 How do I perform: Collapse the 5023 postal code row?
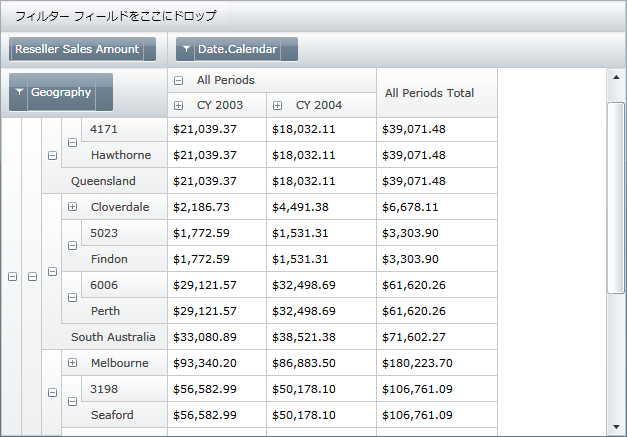point(72,246)
